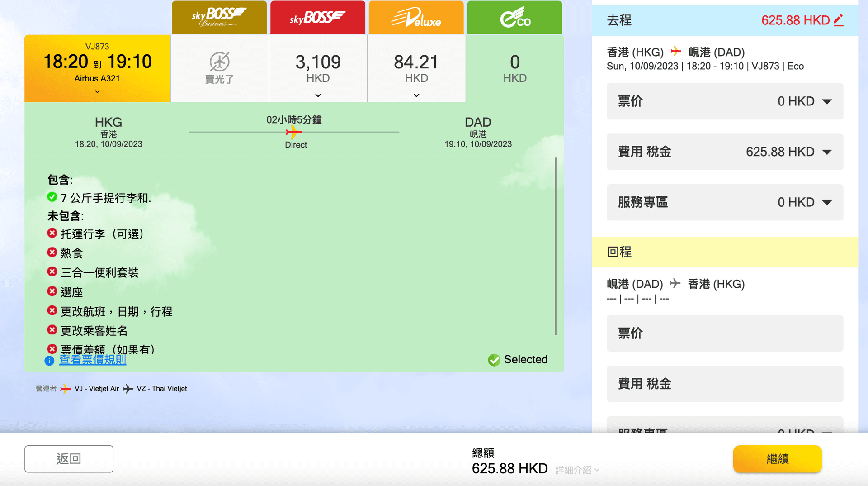Click the red X beside 更改航班，日期，行程
The width and height of the screenshot is (868, 486).
(x=52, y=310)
